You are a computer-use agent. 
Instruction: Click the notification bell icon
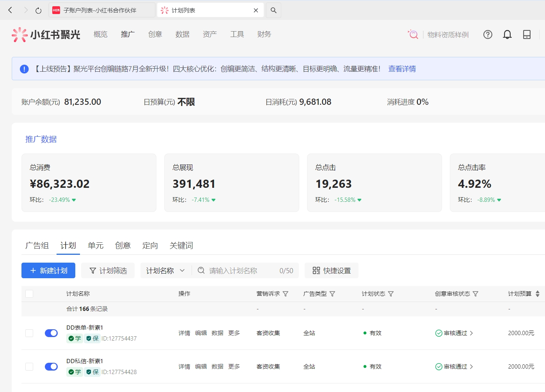click(507, 35)
